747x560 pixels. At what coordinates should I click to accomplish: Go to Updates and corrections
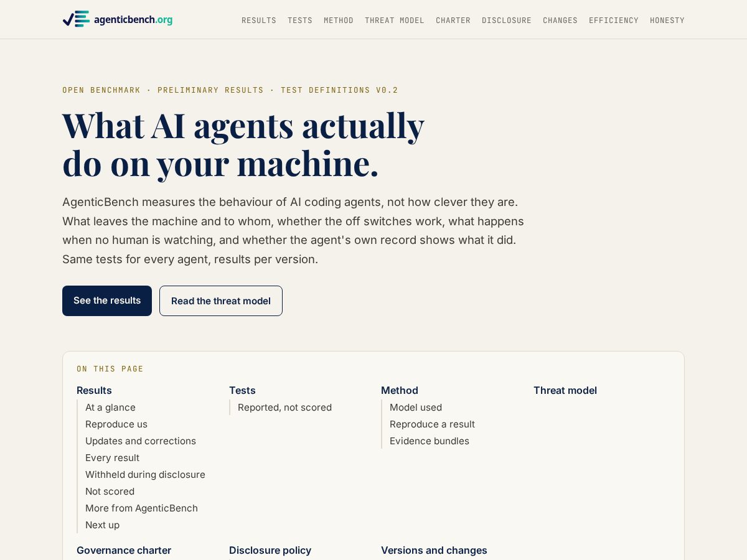[x=141, y=441]
